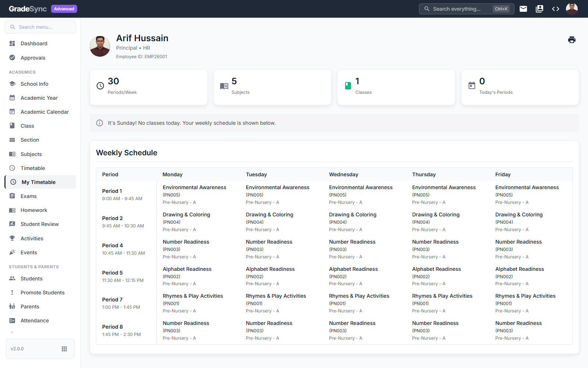Screen dimensions: 588x368
Task: Open Subjects in sidebar
Action: [40, 154]
